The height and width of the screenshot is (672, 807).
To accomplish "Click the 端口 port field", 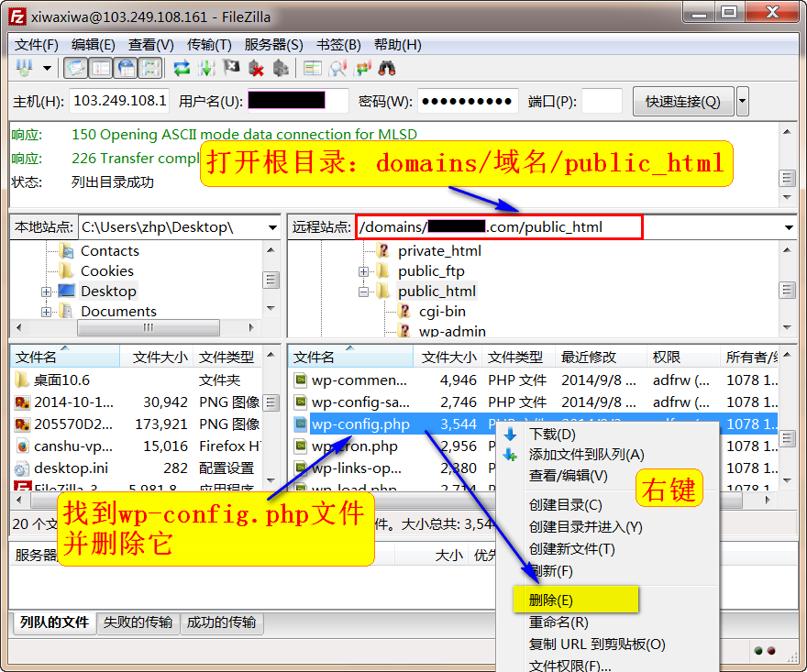I will click(x=602, y=101).
